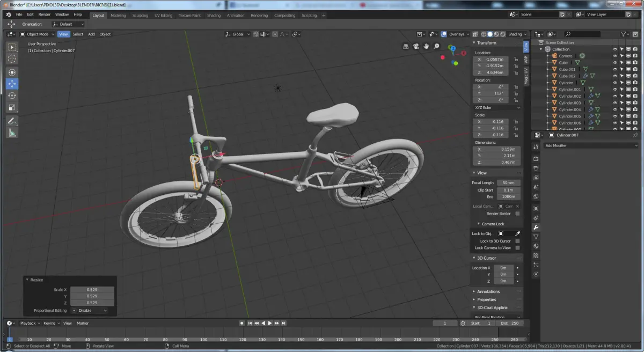The width and height of the screenshot is (644, 352).
Task: Open the XYZ Euler rotation mode dropdown
Action: tap(497, 107)
